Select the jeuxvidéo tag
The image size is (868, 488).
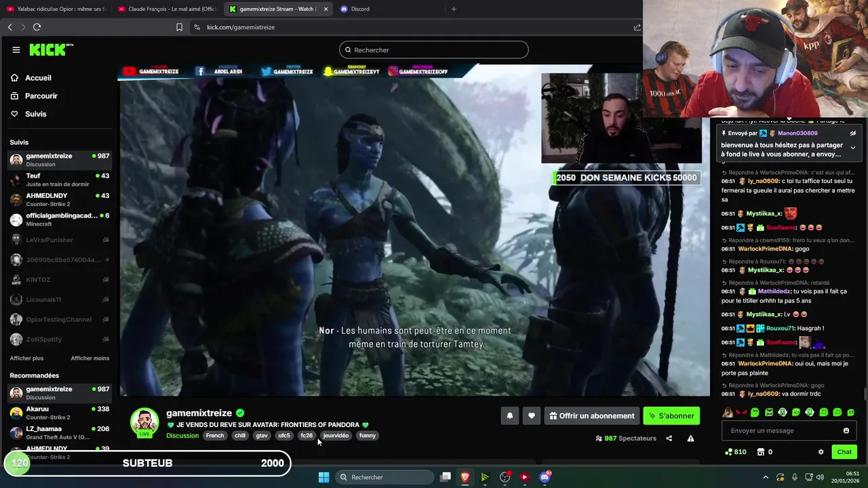(x=336, y=435)
